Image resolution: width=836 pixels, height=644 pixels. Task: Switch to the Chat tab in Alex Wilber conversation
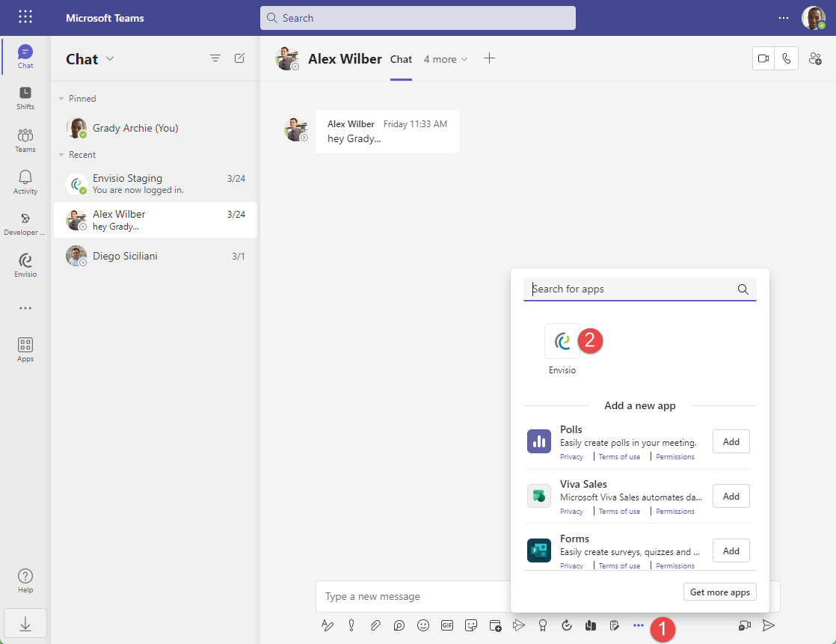[401, 59]
